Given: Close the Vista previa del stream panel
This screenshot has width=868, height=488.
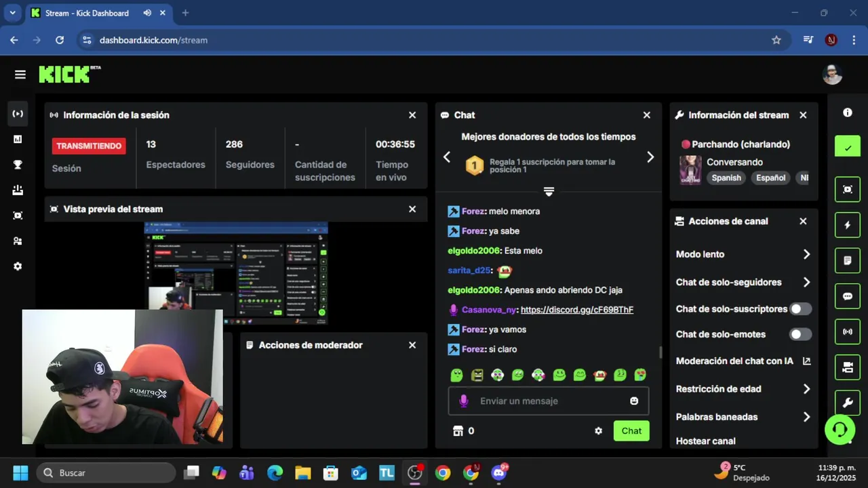Looking at the screenshot, I should click(x=412, y=209).
